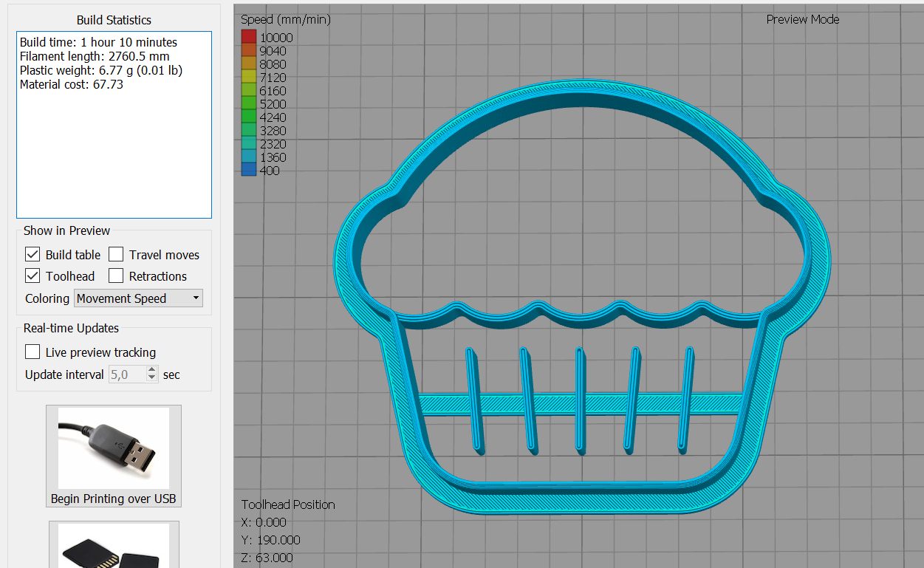Viewport: 924px width, 568px height.
Task: Decrease update interval using the down arrow
Action: pyautogui.click(x=151, y=378)
